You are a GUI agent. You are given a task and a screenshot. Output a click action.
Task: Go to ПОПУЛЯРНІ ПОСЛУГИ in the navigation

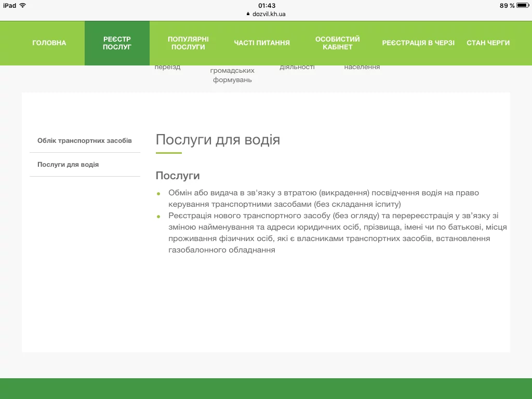(188, 43)
